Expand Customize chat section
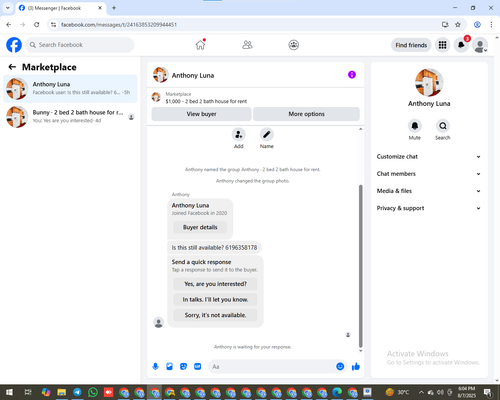This screenshot has height=400, width=500. pyautogui.click(x=429, y=157)
